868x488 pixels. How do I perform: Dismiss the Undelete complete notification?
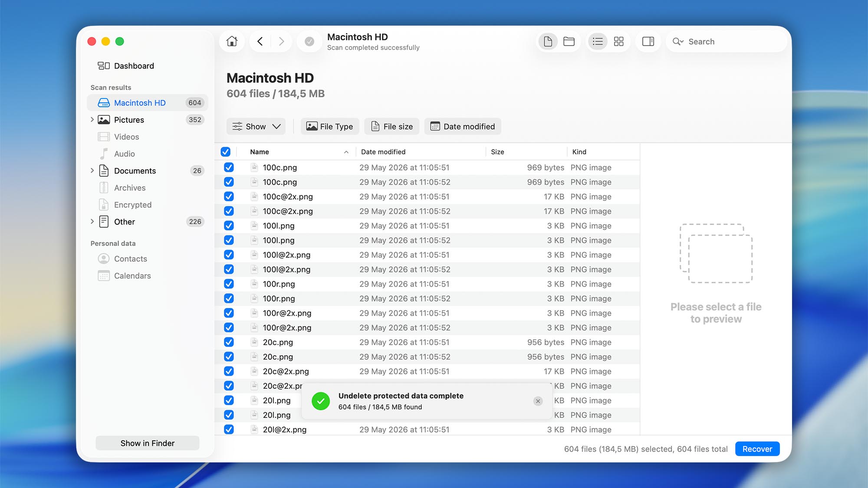[x=538, y=401]
